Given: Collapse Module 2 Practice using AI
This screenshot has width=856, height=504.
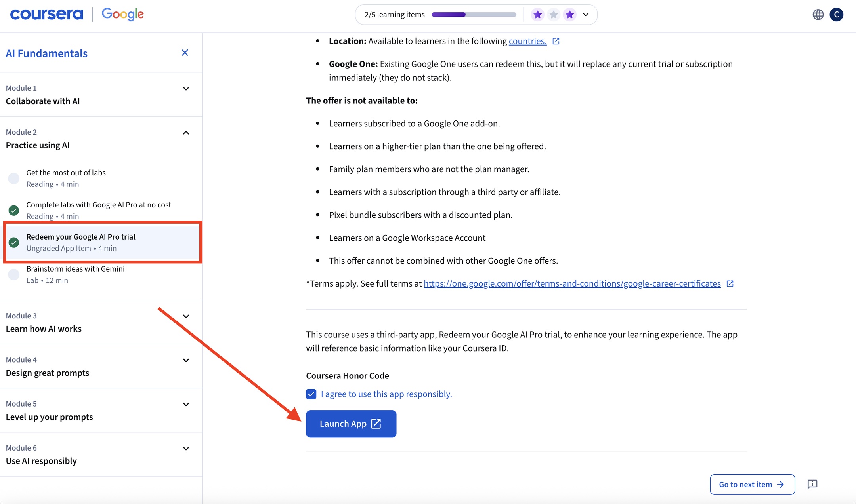Looking at the screenshot, I should [x=186, y=133].
